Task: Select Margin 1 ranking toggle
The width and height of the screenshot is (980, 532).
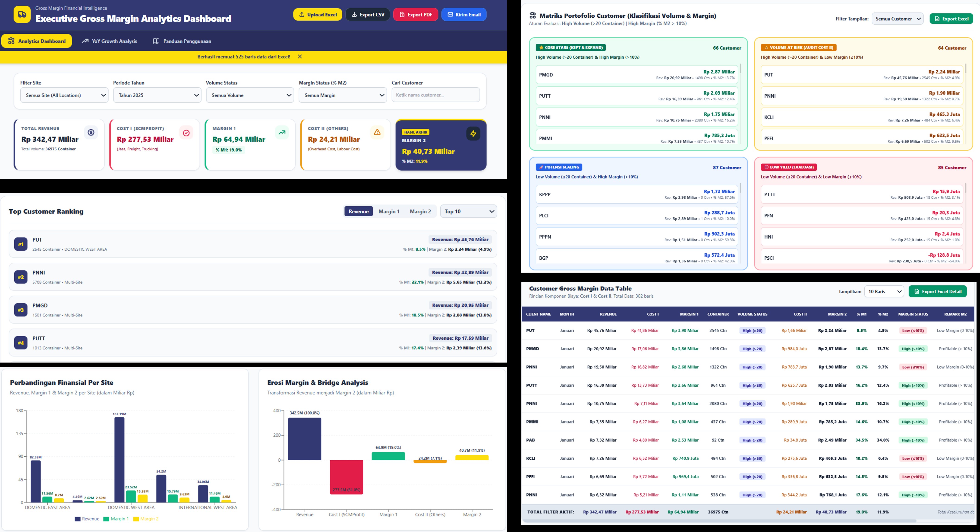Action: click(389, 211)
